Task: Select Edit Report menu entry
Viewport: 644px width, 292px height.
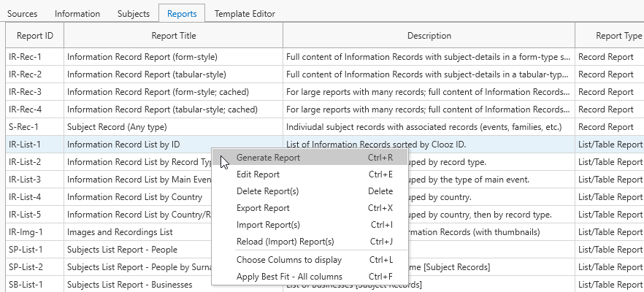Action: (x=258, y=174)
